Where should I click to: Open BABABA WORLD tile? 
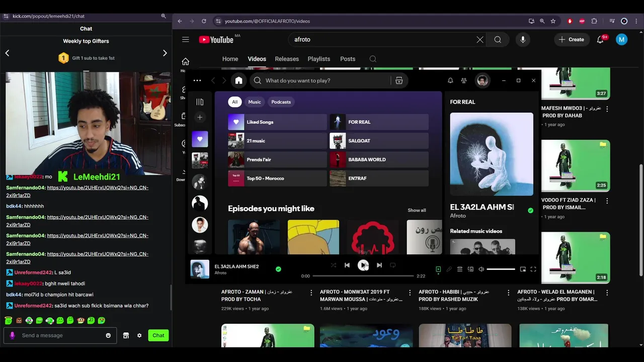[x=379, y=159]
